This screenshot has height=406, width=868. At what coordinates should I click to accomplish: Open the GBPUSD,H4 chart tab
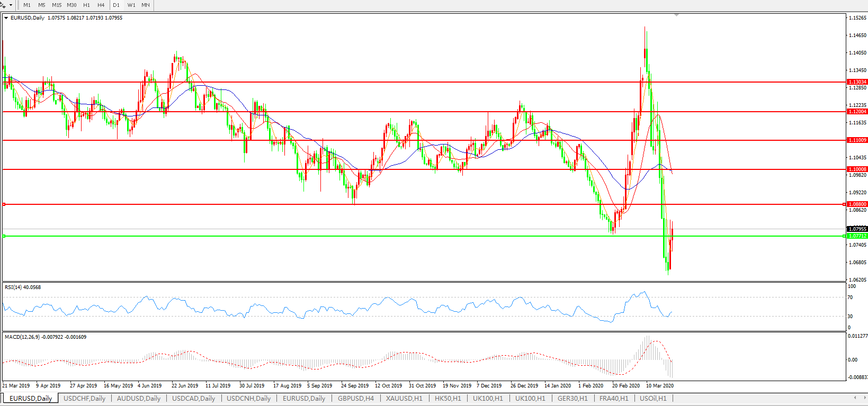click(355, 399)
